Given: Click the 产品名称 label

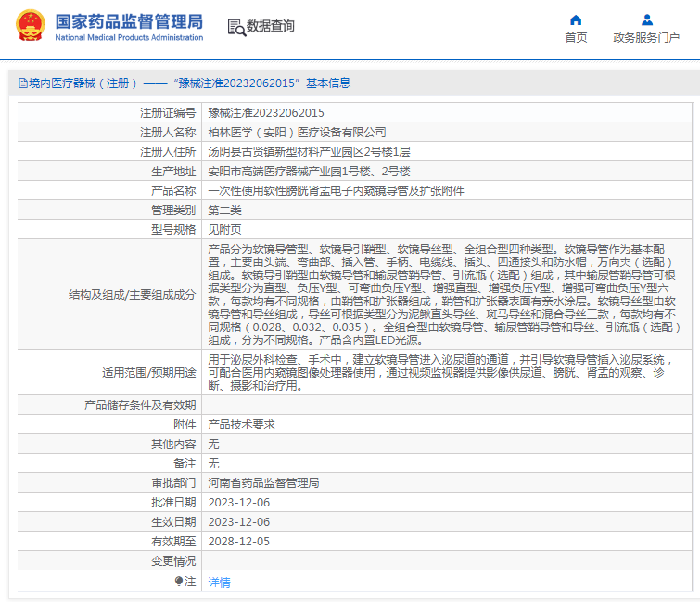Looking at the screenshot, I should 173,191.
